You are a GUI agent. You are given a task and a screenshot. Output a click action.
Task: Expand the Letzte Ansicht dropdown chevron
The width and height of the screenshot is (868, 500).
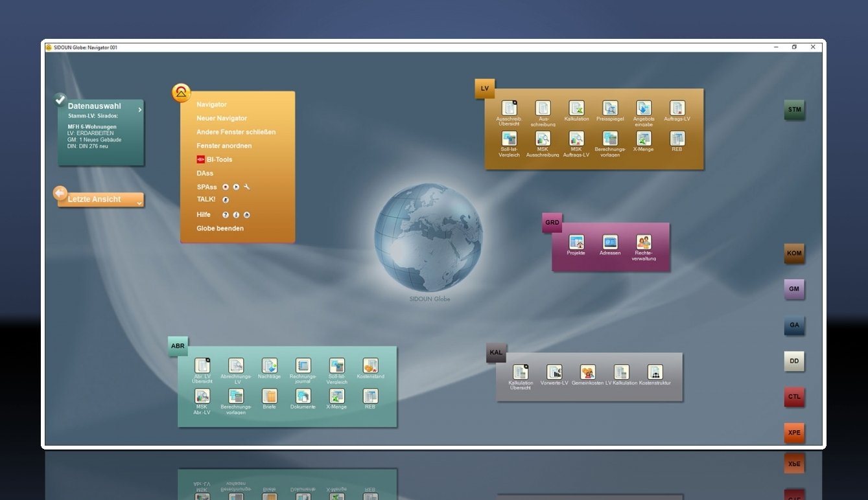point(139,203)
